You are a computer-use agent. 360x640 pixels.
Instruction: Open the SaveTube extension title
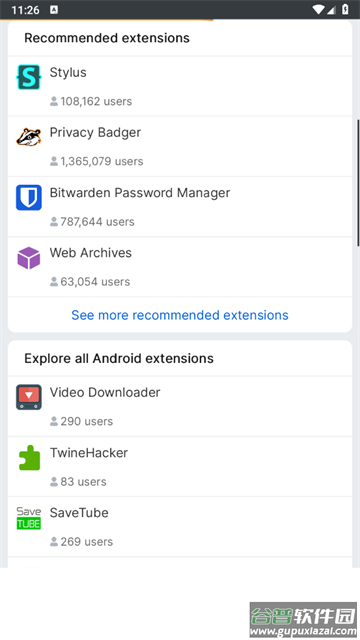(x=79, y=513)
